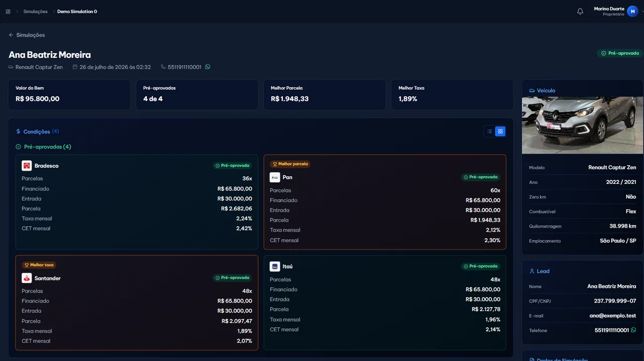Click the Itaú bank logo
Screen dimensions: 644x361
275,266
